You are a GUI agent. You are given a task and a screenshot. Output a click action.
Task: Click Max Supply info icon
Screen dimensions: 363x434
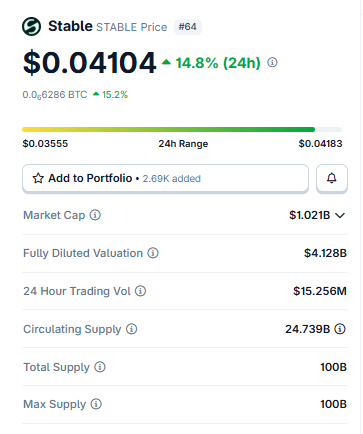(x=96, y=404)
